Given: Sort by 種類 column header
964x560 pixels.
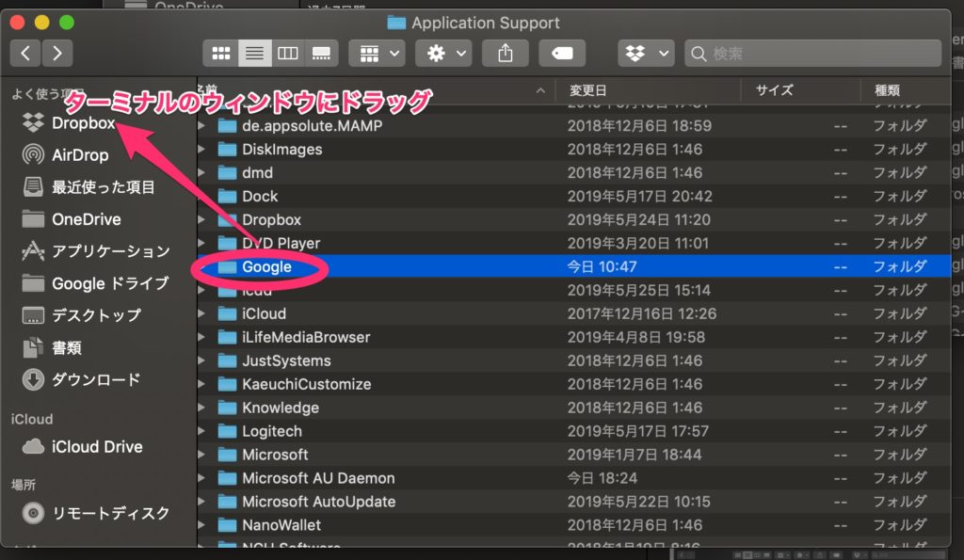Looking at the screenshot, I should pos(887,90).
